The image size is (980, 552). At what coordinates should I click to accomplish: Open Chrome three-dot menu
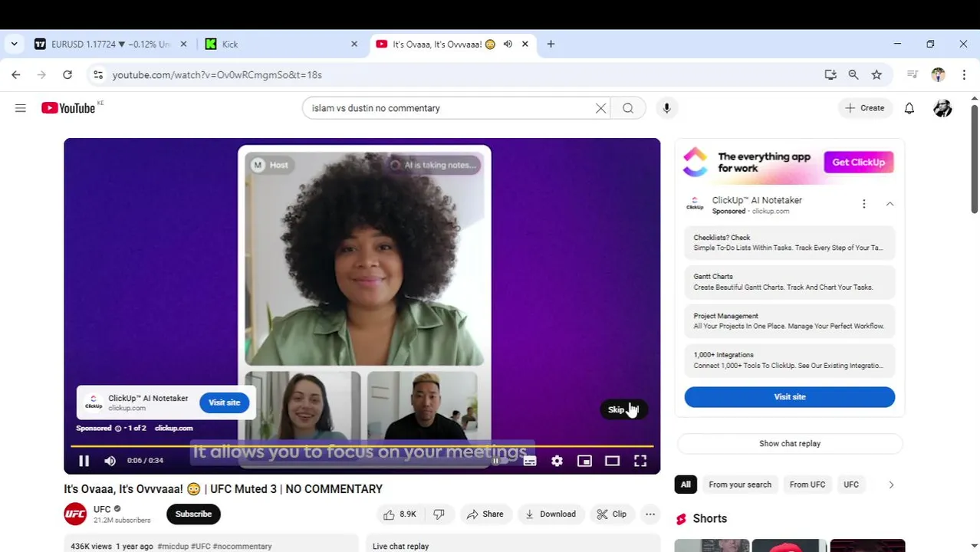(964, 75)
